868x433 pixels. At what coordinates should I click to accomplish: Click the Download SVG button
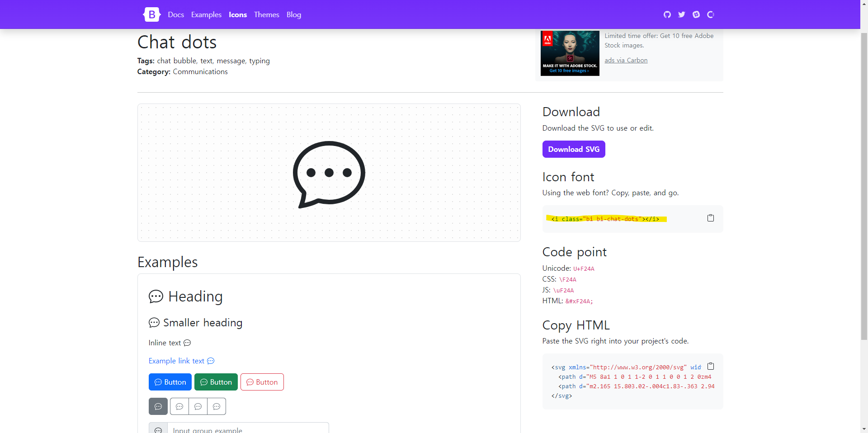pos(573,149)
